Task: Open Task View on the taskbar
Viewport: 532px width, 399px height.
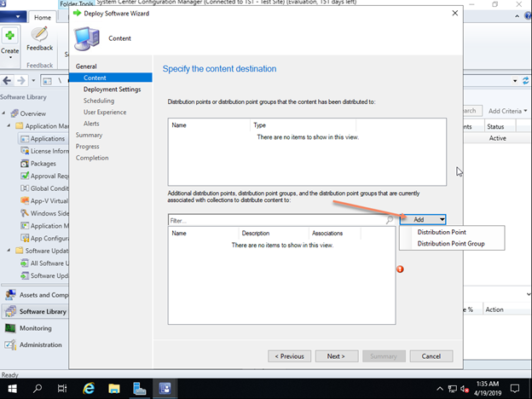Action: click(x=62, y=389)
